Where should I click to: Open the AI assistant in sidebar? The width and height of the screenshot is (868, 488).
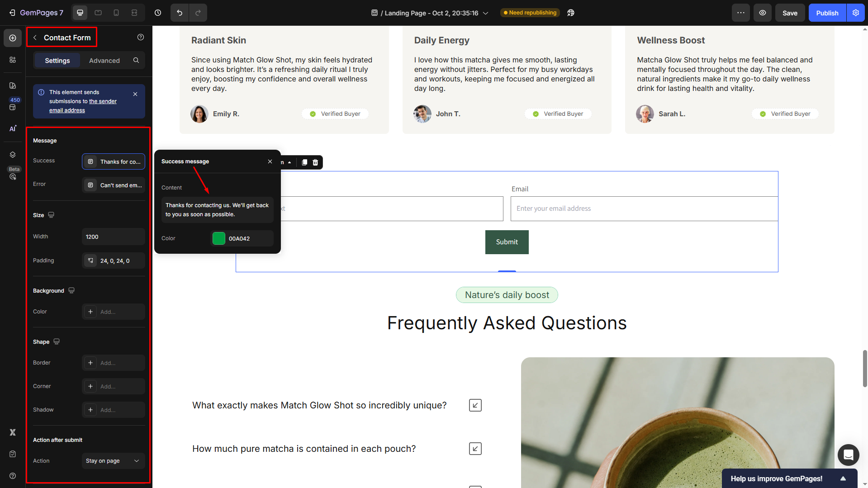[13, 129]
